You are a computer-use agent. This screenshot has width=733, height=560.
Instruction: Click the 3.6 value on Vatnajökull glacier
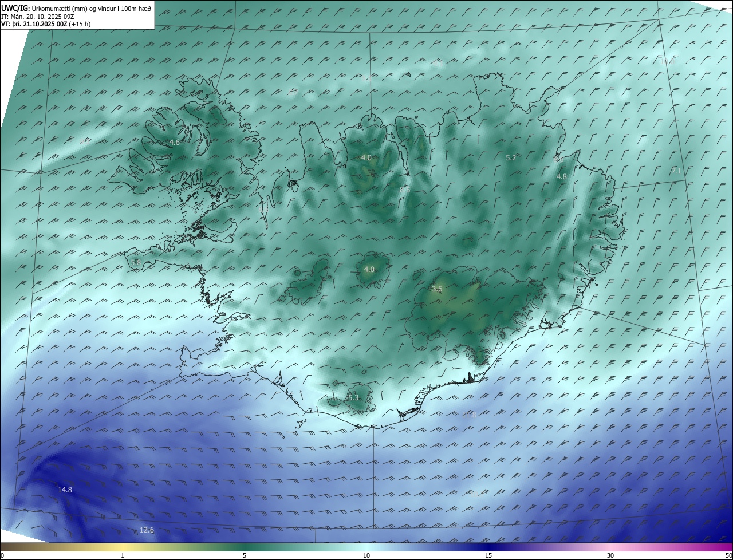(437, 289)
